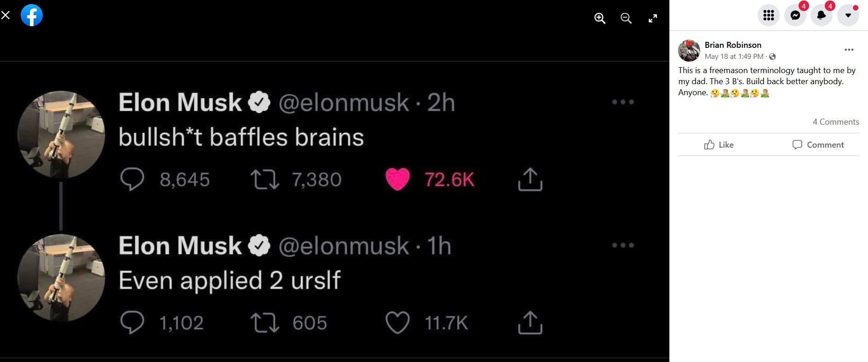This screenshot has height=362, width=868.
Task: Open the Facebook apps grid menu
Action: [x=768, y=16]
